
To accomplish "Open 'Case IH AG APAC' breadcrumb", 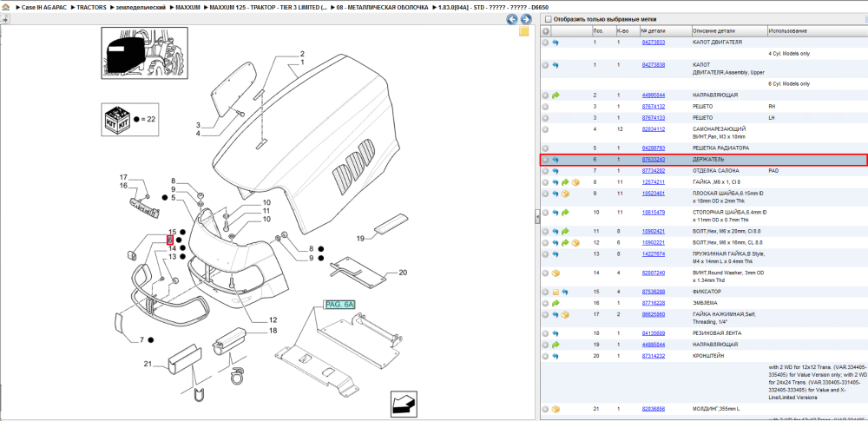I will pyautogui.click(x=44, y=8).
